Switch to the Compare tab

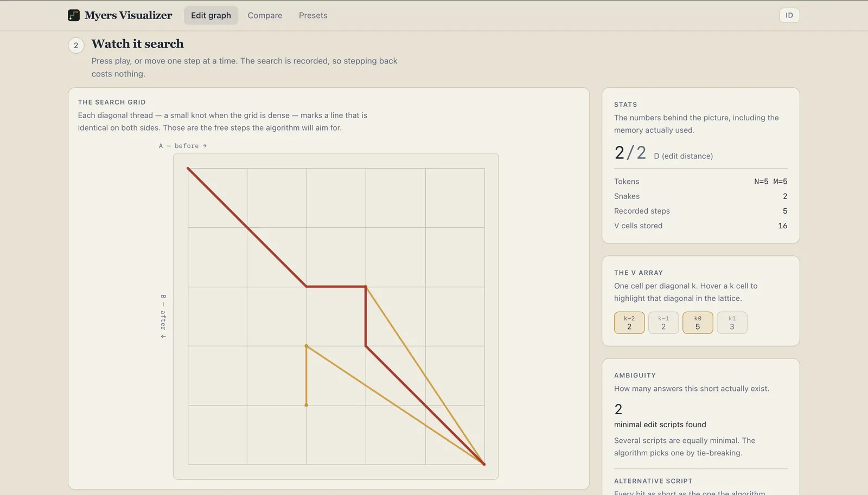pyautogui.click(x=265, y=15)
